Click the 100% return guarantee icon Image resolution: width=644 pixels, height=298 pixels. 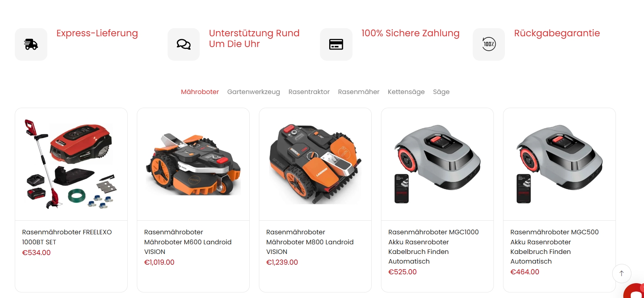489,44
